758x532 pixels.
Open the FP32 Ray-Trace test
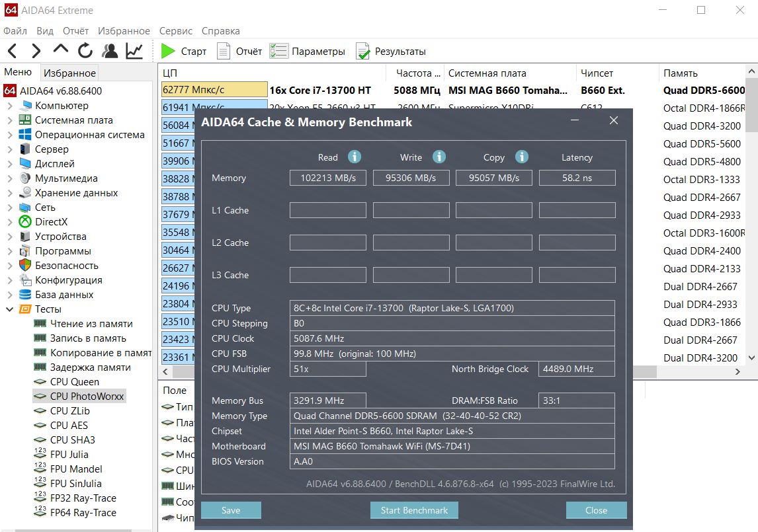tap(83, 498)
